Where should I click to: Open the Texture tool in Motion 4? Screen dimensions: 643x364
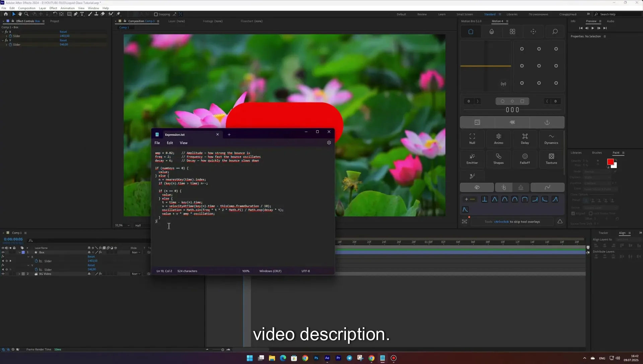[x=551, y=159]
